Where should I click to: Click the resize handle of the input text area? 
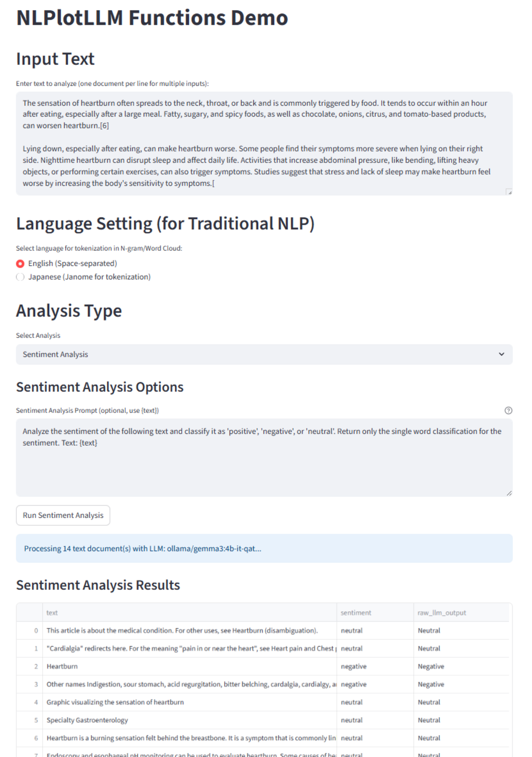[509, 192]
